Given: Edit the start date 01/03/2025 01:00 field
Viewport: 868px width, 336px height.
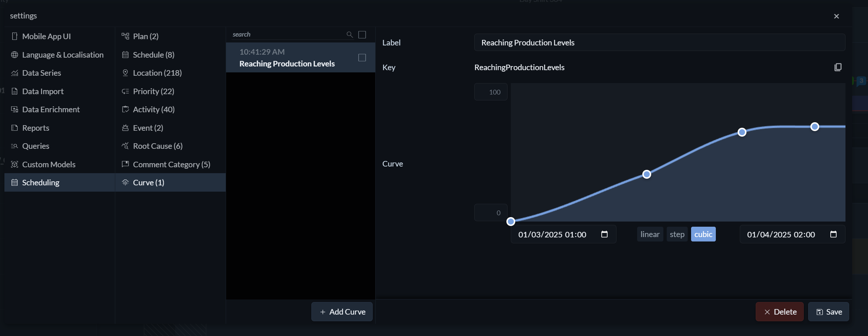Looking at the screenshot, I should tap(563, 234).
